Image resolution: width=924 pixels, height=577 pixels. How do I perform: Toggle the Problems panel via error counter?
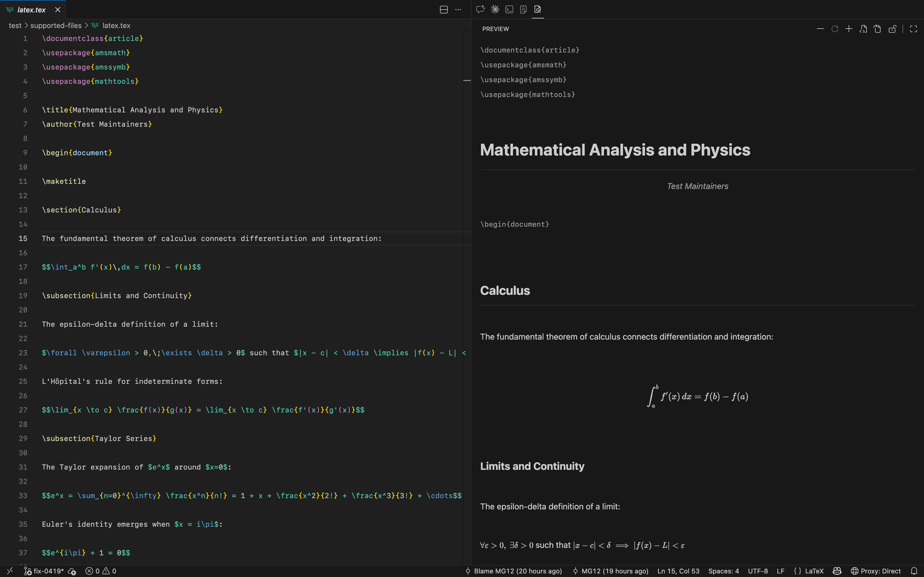point(101,571)
